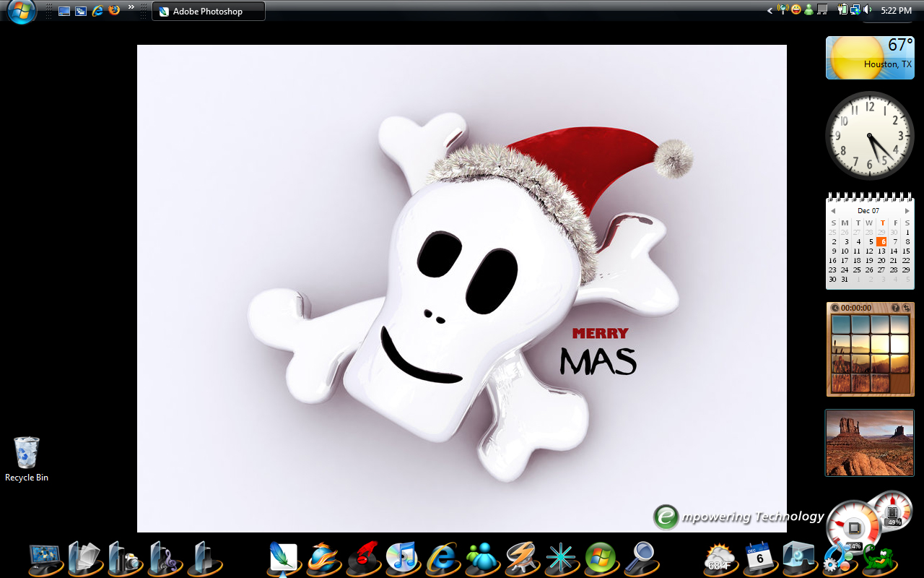Launch iTunes dock icon

pos(402,558)
